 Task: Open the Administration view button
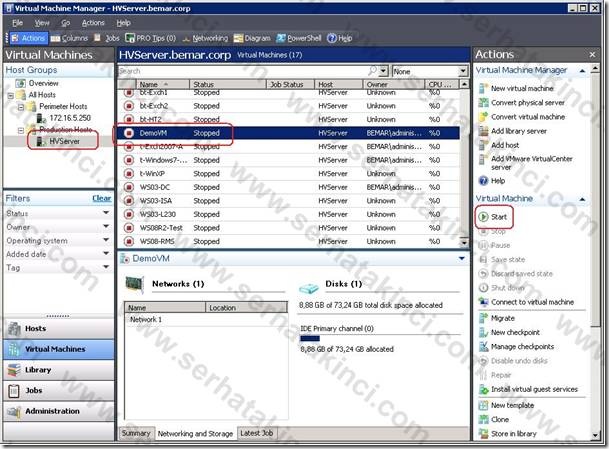[59, 411]
